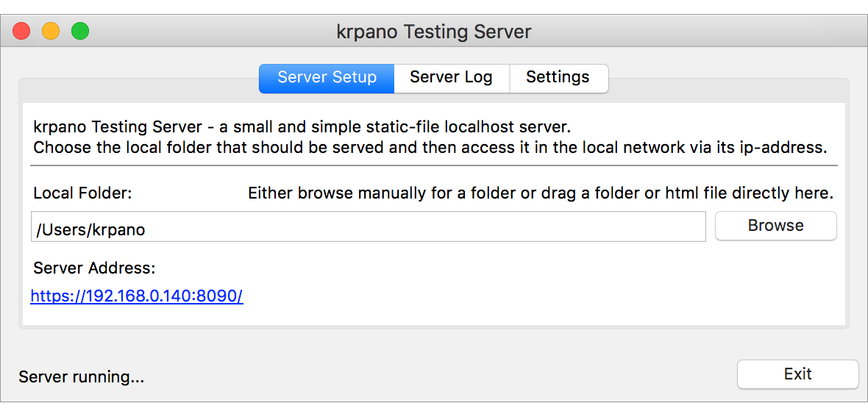Maximize the window using the green button
This screenshot has height=417, width=868.
click(x=79, y=32)
